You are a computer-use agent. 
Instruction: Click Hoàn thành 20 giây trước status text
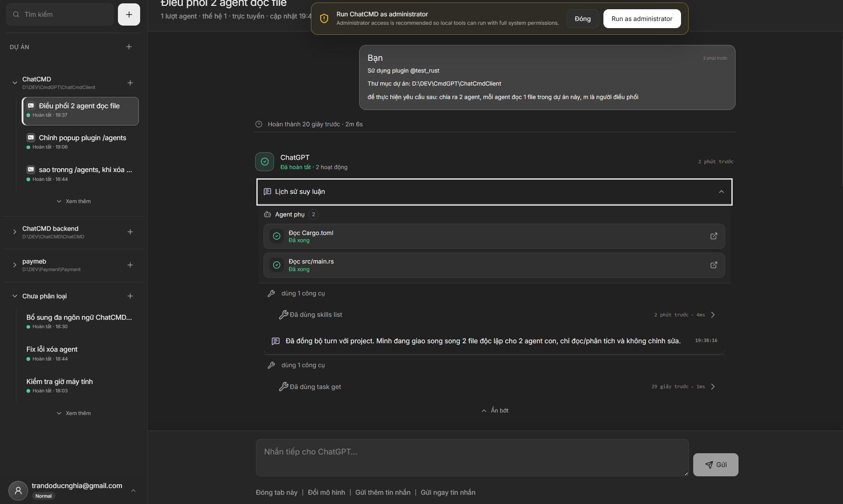click(315, 124)
